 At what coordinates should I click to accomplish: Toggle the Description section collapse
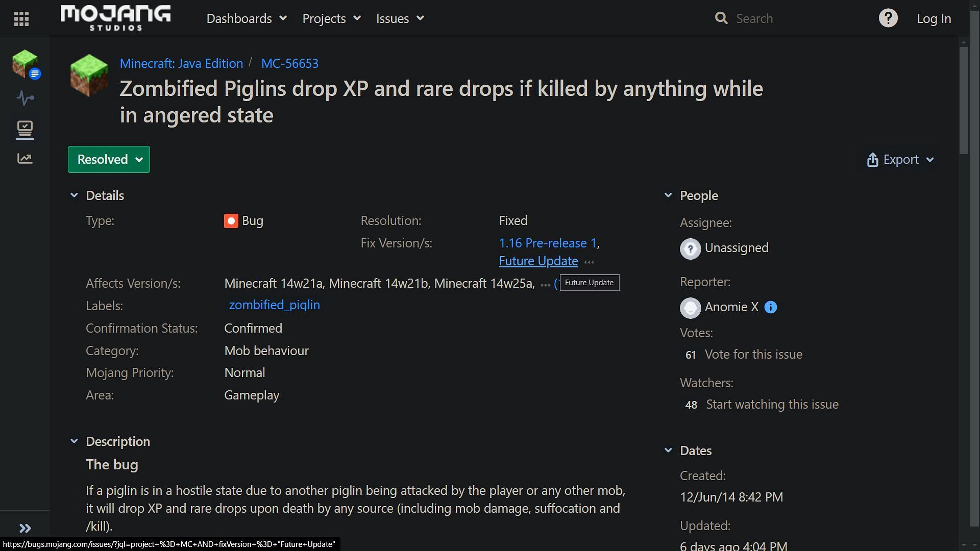(x=74, y=441)
